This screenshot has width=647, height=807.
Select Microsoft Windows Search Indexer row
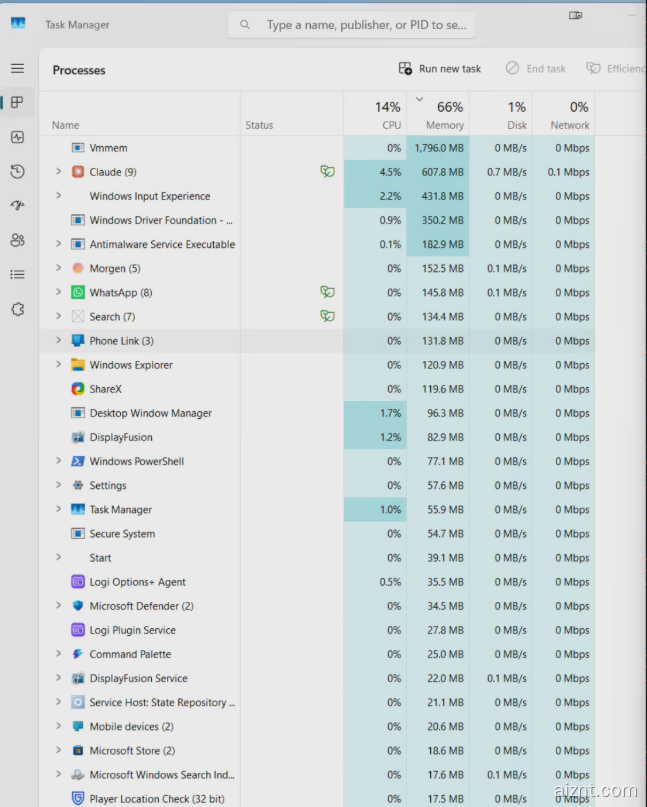coord(317,775)
